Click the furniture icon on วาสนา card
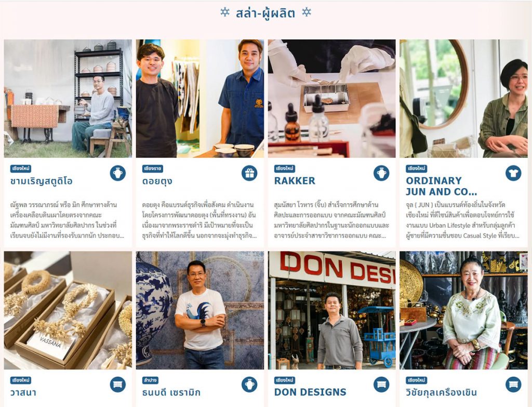The height and width of the screenshot is (407, 532). pyautogui.click(x=118, y=385)
